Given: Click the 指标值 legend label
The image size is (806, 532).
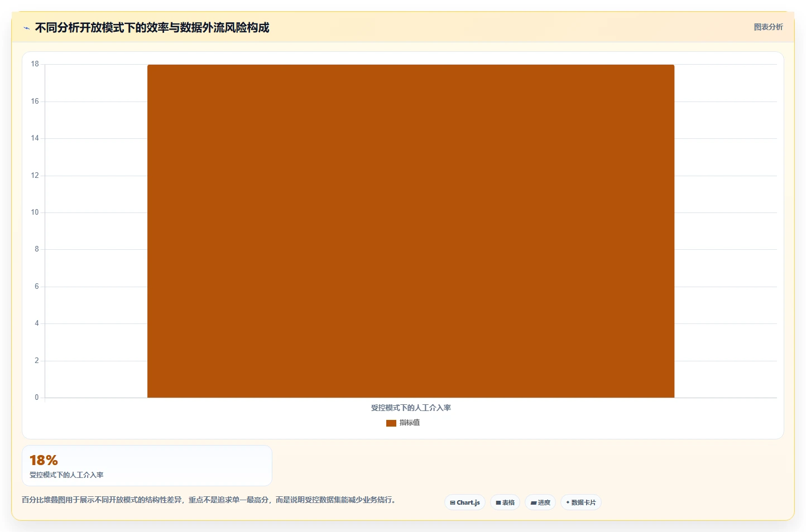Looking at the screenshot, I should coord(410,423).
